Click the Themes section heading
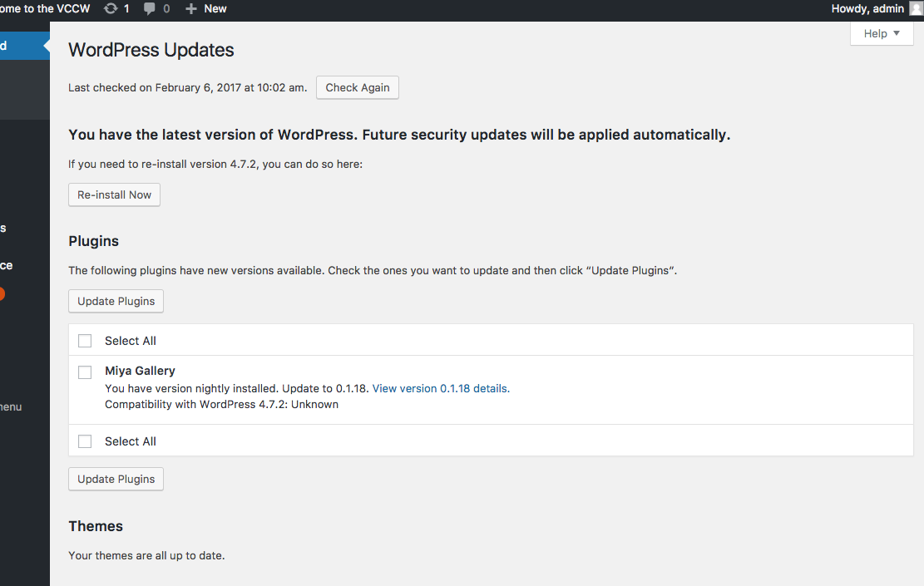The image size is (924, 586). click(96, 526)
